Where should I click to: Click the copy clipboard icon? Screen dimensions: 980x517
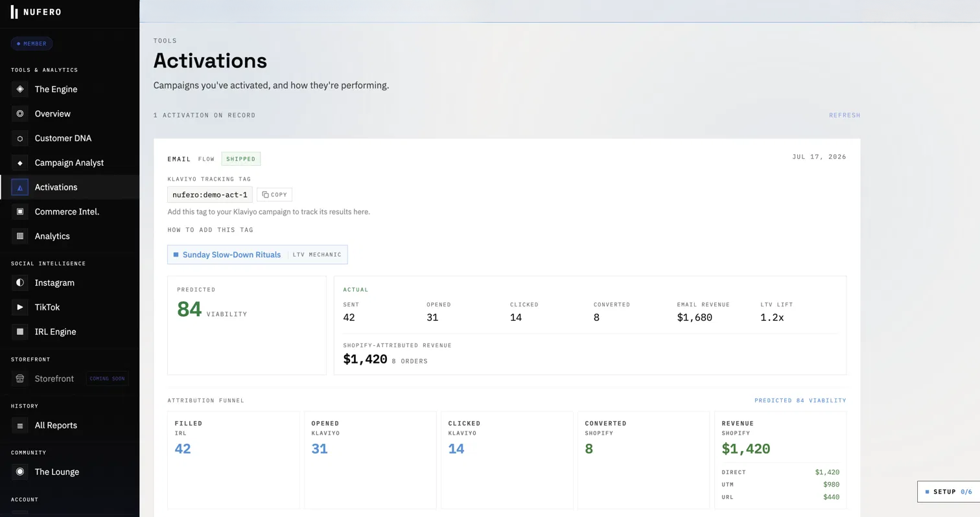pyautogui.click(x=265, y=194)
